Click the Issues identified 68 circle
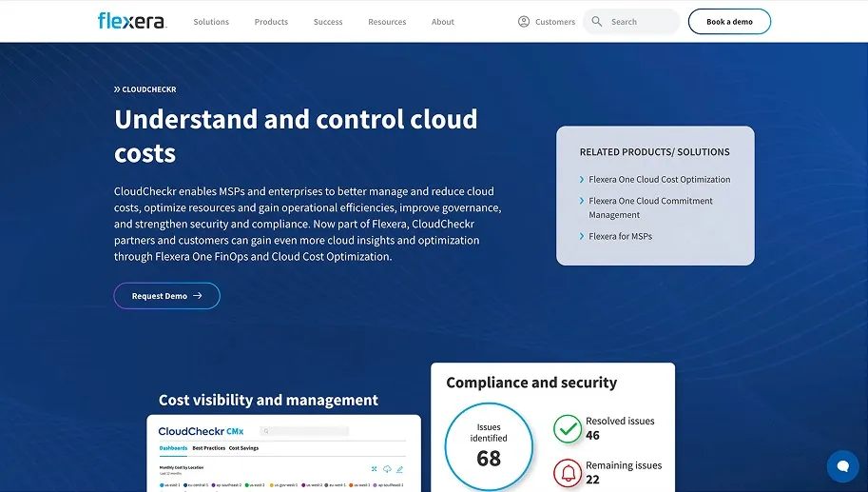 (x=489, y=446)
